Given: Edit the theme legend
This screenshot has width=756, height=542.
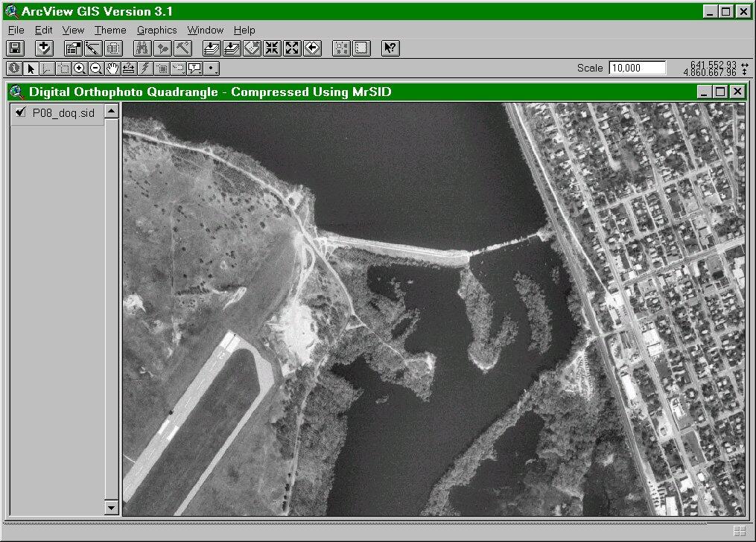Looking at the screenshot, I should [92, 48].
